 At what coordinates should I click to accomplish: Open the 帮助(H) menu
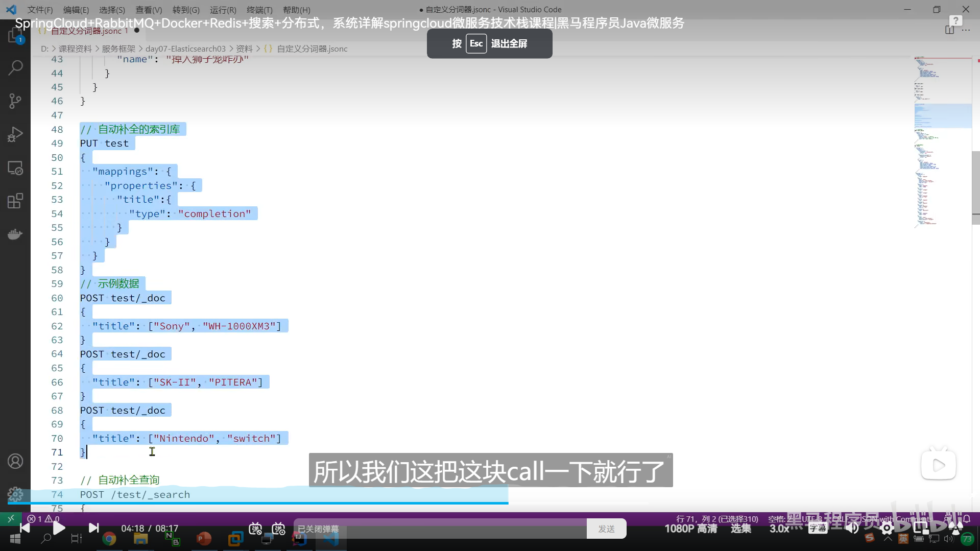(297, 10)
